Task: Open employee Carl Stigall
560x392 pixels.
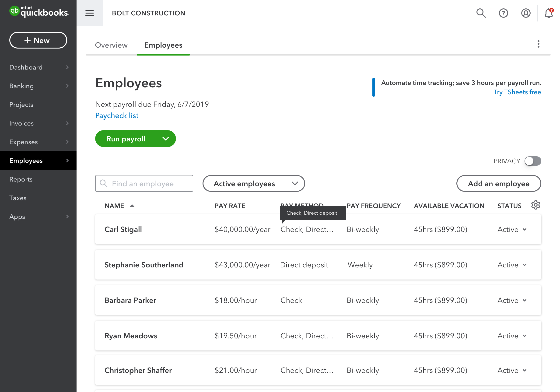Action: click(x=123, y=230)
